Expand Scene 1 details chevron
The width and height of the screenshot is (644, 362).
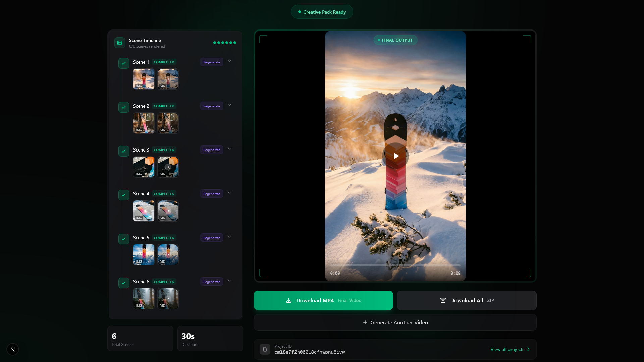coord(229,61)
